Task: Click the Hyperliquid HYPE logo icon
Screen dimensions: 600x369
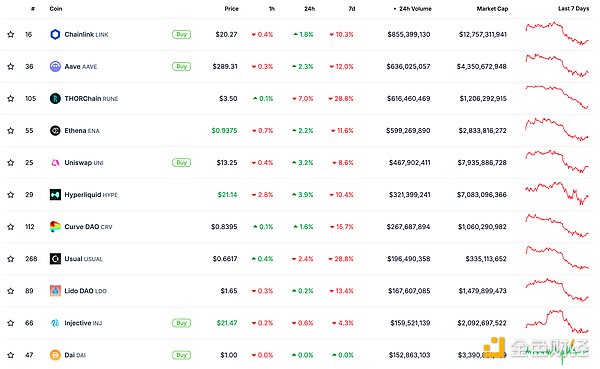Action: (55, 195)
